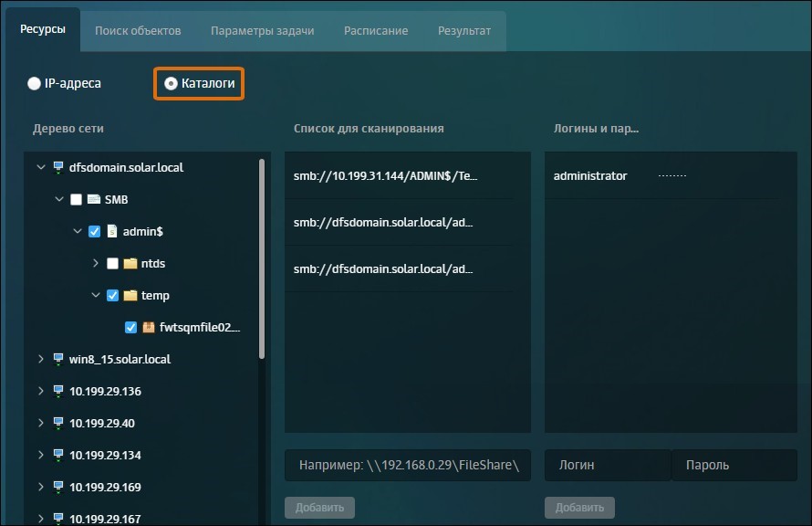Open the Результат tab

click(464, 31)
